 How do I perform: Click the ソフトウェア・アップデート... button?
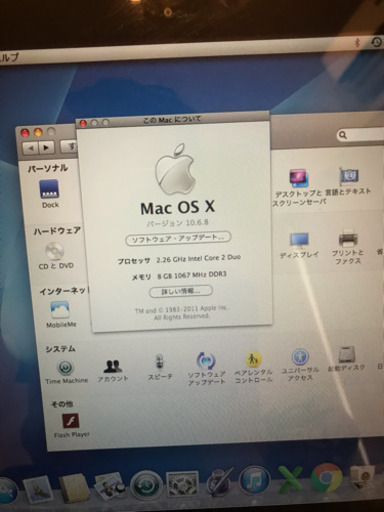(178, 238)
